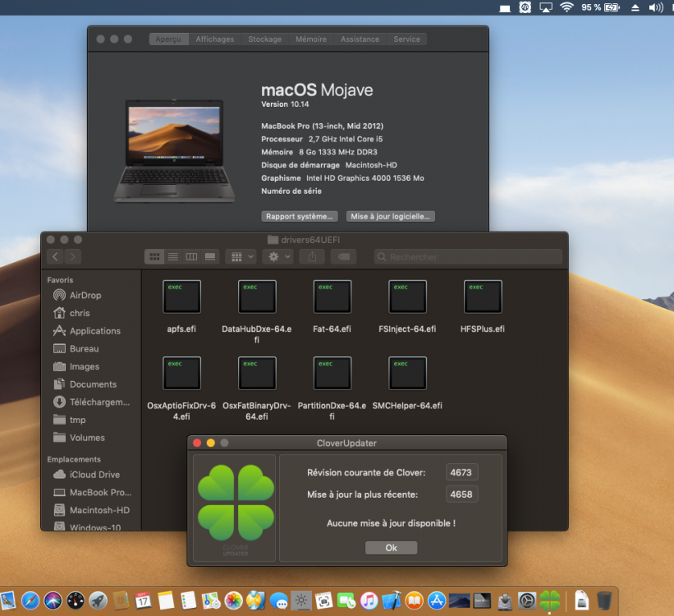674x616 pixels.
Task: Click the Rechercher search field
Action: click(x=468, y=257)
